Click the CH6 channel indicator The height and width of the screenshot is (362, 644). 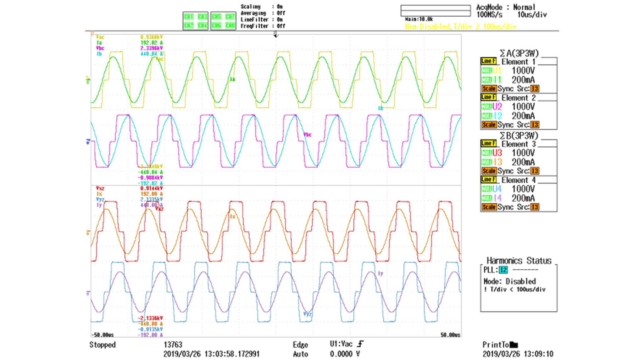[216, 25]
